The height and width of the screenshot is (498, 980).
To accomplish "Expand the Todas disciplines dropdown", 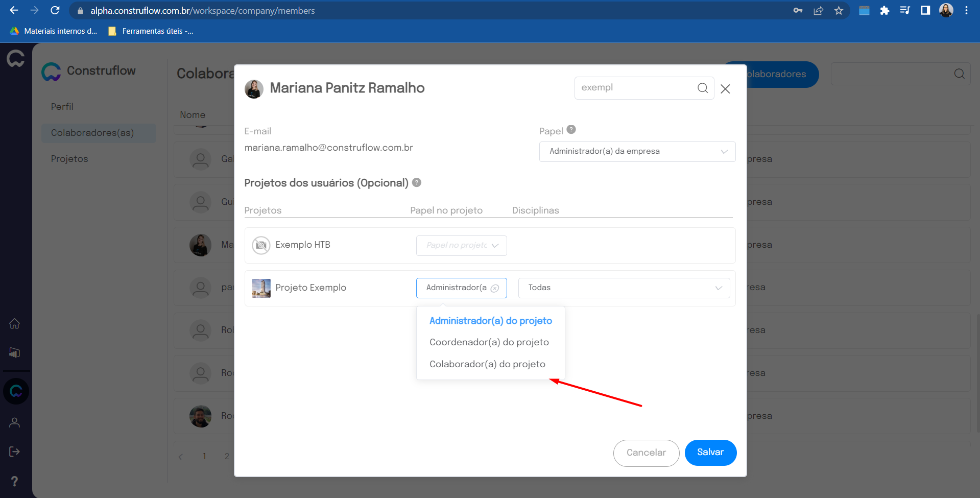I will pyautogui.click(x=624, y=288).
